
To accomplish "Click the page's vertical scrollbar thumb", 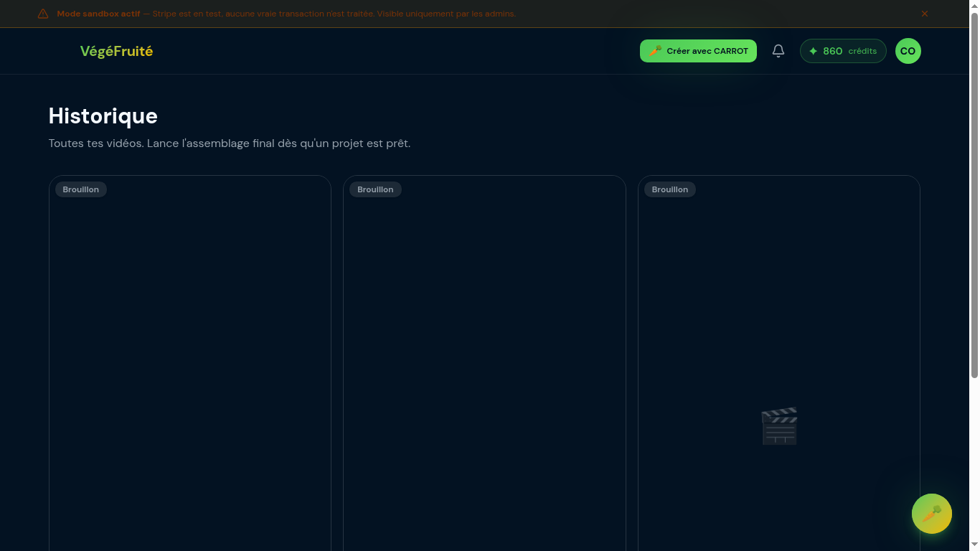I will (974, 194).
